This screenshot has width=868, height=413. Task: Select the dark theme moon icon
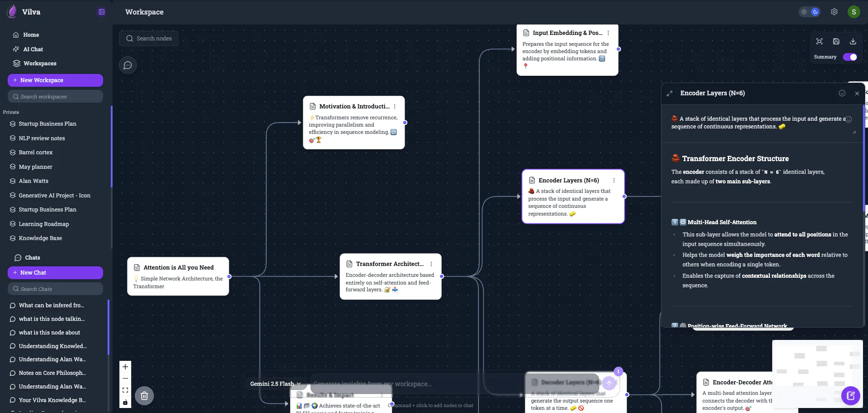[x=815, y=12]
